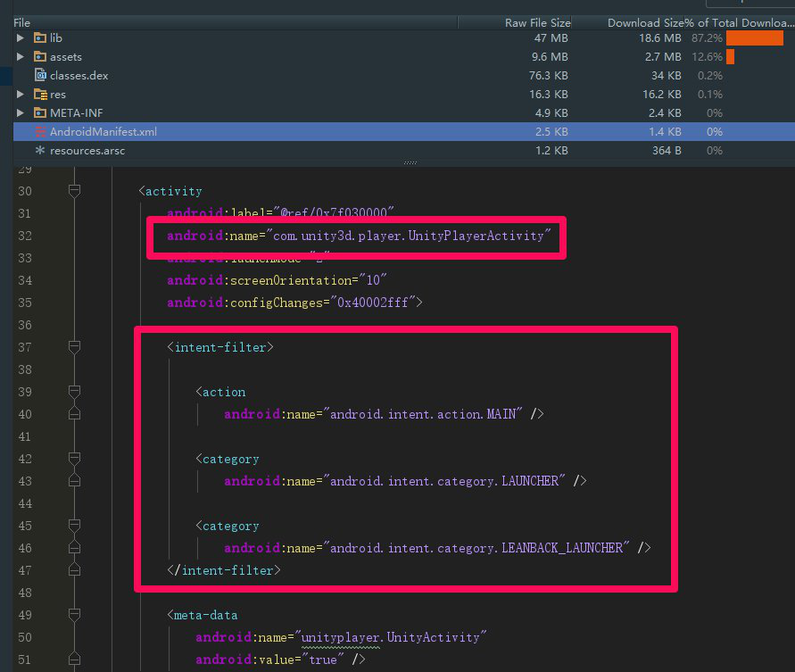Expand the res folder node

(x=21, y=94)
